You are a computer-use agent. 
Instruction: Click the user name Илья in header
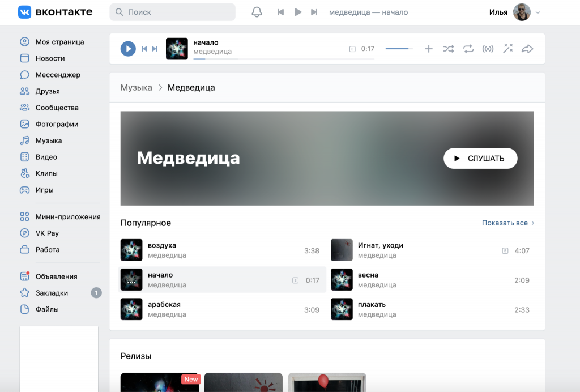click(x=498, y=12)
